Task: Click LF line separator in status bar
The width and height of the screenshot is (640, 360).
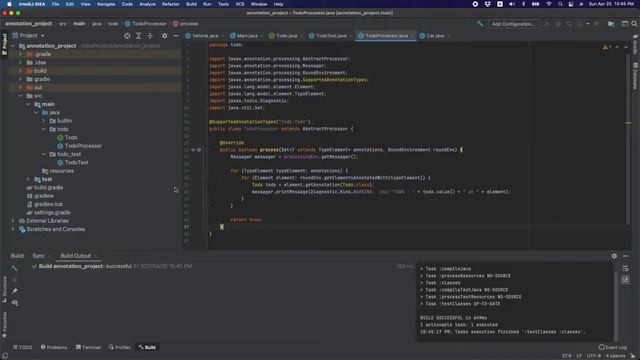Action: pyautogui.click(x=579, y=356)
